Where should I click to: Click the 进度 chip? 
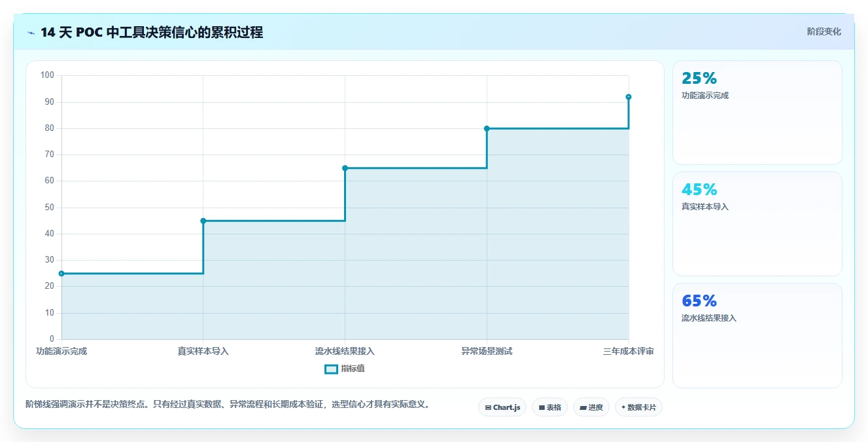pyautogui.click(x=591, y=407)
